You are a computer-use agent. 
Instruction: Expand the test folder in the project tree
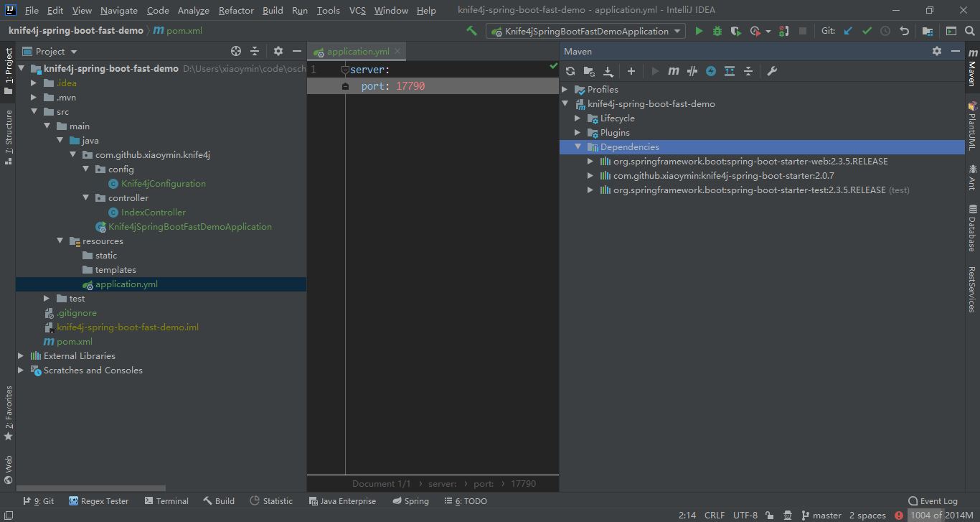[x=47, y=299]
